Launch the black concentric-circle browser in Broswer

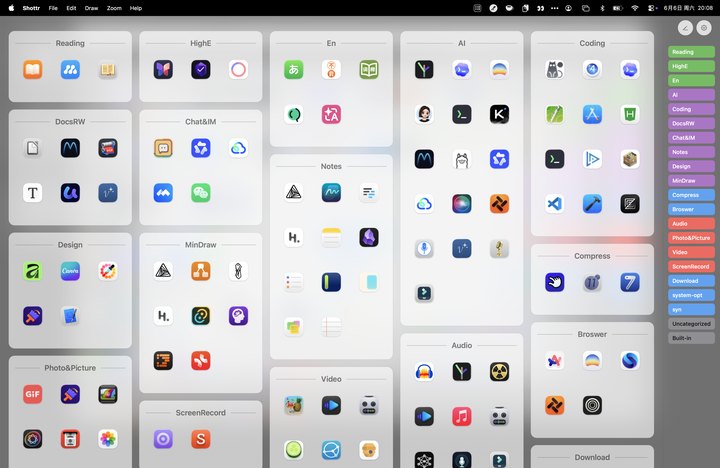592,406
